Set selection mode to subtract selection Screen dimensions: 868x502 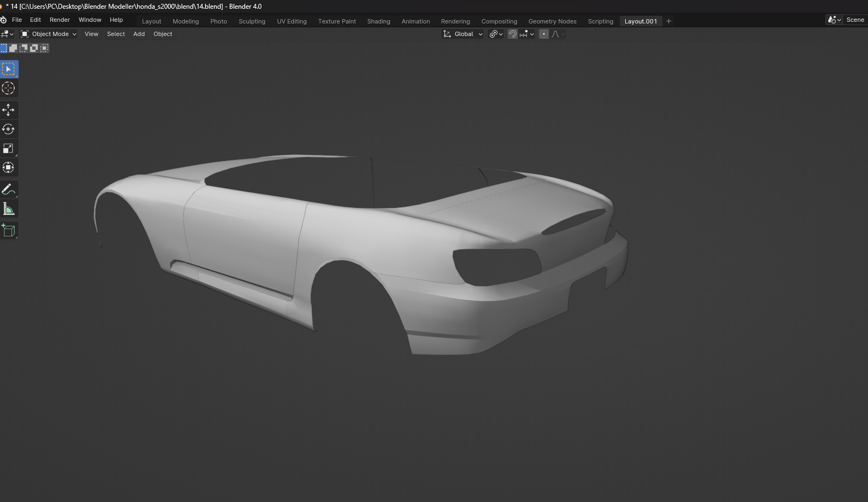[x=24, y=48]
